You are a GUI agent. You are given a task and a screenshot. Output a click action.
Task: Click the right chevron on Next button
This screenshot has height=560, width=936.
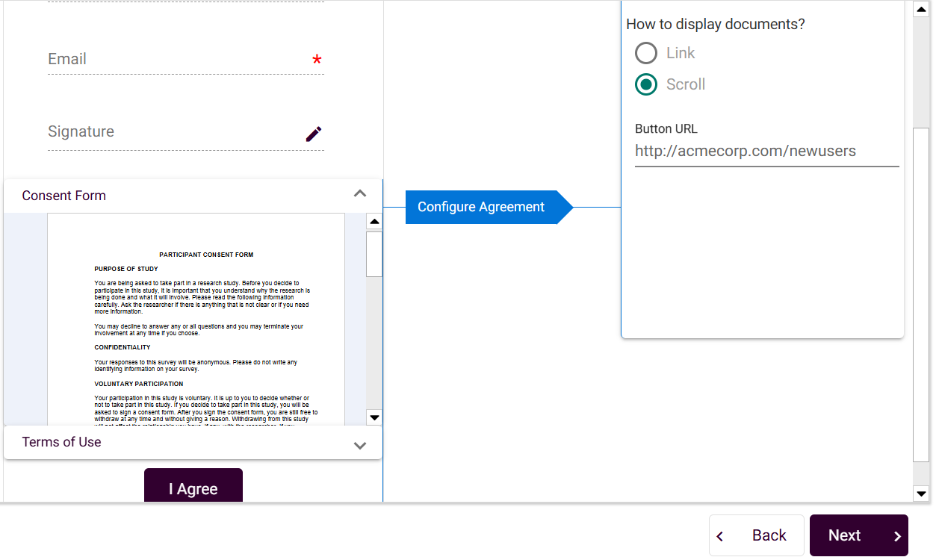tap(897, 536)
